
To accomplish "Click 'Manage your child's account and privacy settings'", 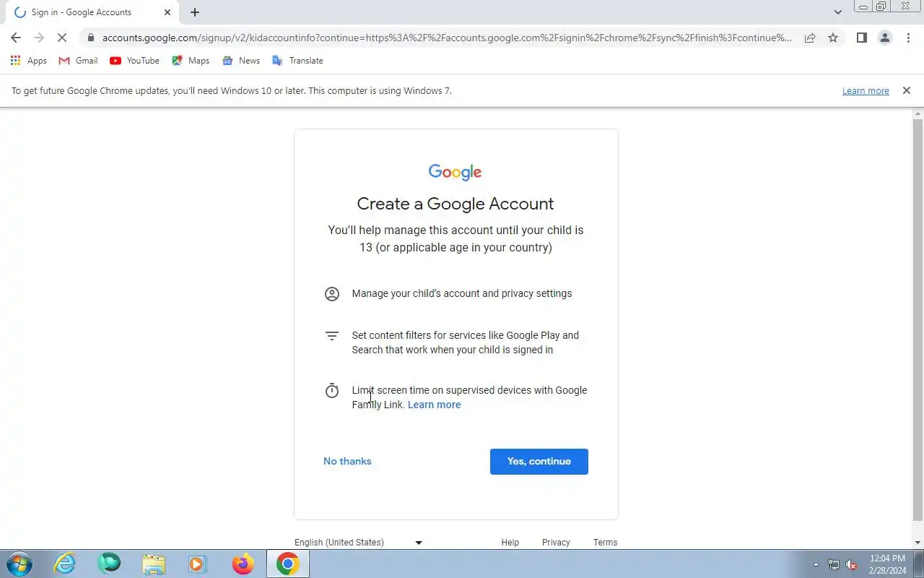I will (x=462, y=293).
